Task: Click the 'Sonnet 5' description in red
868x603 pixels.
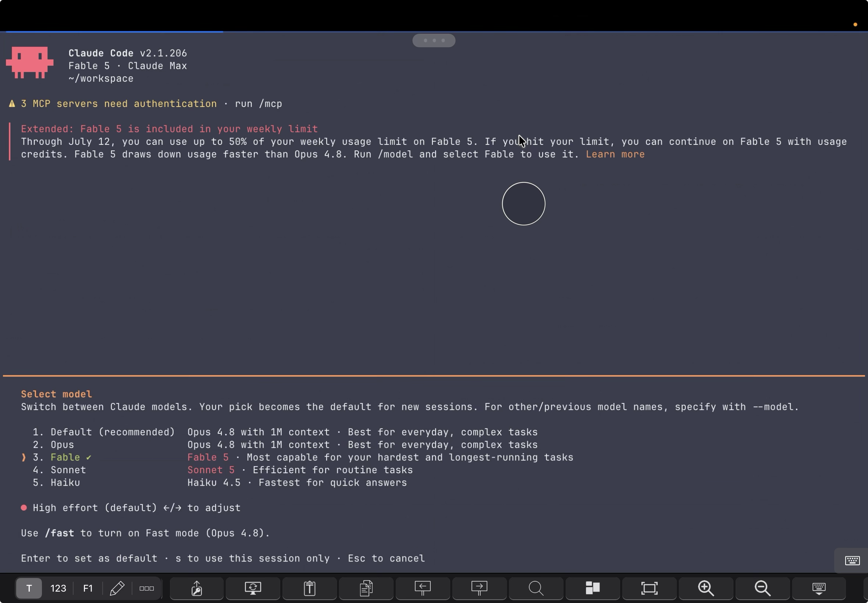Action: click(x=211, y=470)
